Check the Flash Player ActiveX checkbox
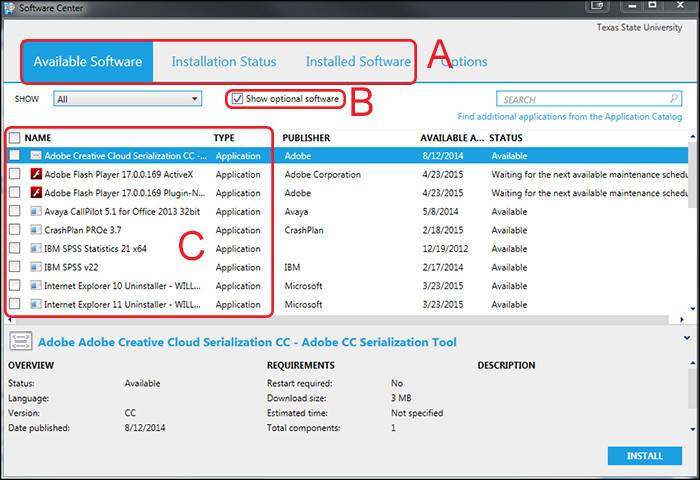700x480 pixels. click(14, 174)
